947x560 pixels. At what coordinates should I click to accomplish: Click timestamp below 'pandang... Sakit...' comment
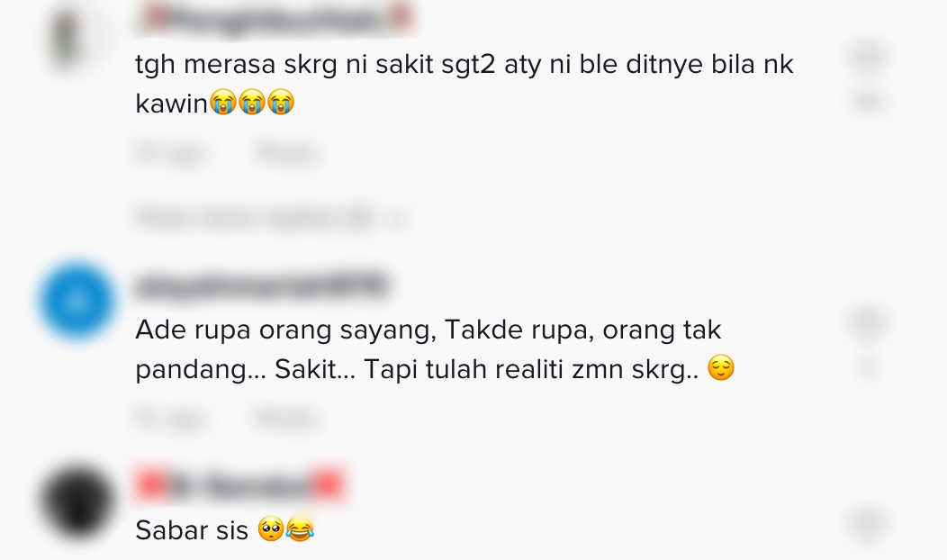172,418
